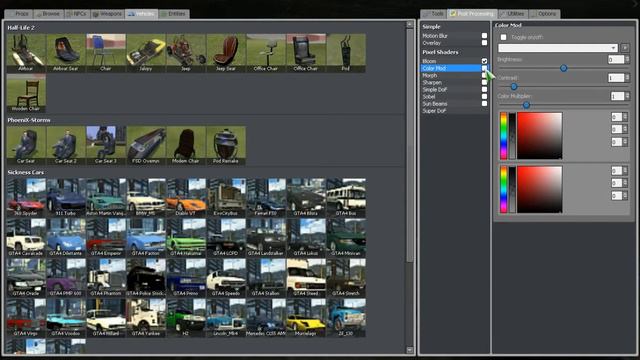Viewport: 640px width, 360px height.
Task: Enable the Motion Blur checkbox
Action: point(484,36)
